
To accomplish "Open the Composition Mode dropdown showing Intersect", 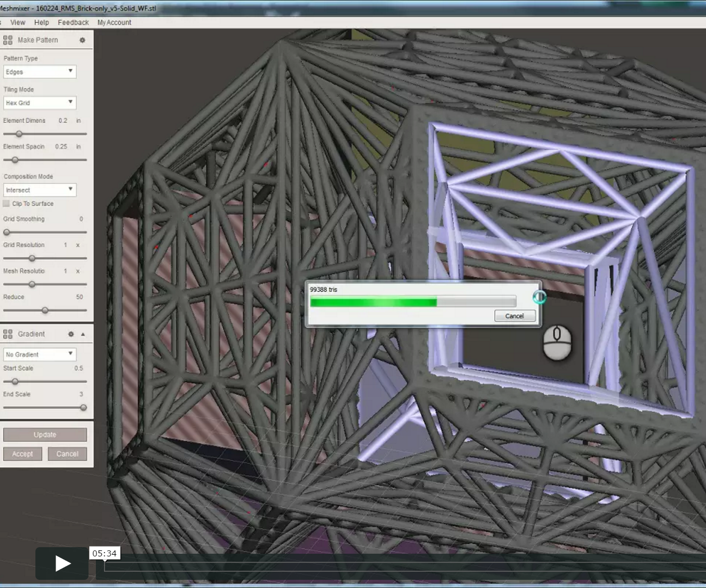I will click(39, 189).
